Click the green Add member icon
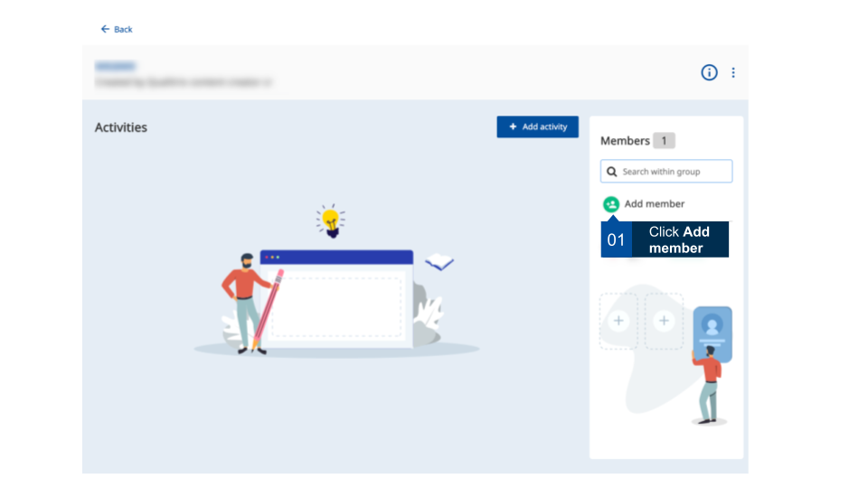 [x=611, y=204]
